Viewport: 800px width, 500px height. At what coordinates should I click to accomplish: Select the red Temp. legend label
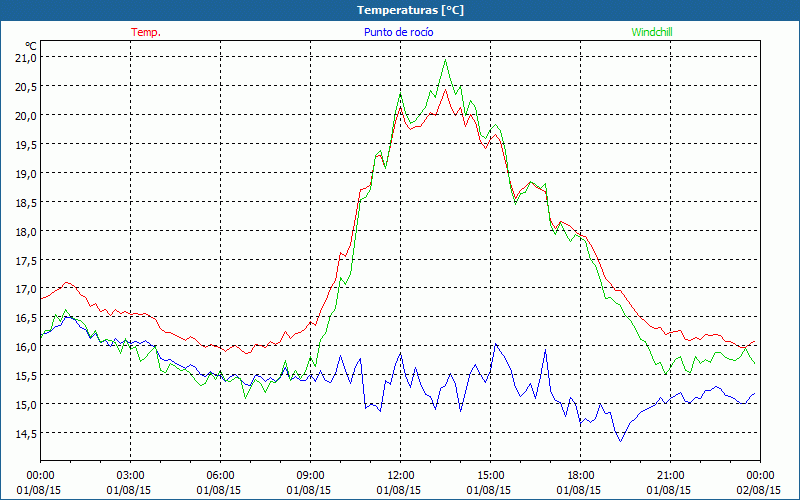click(x=146, y=32)
